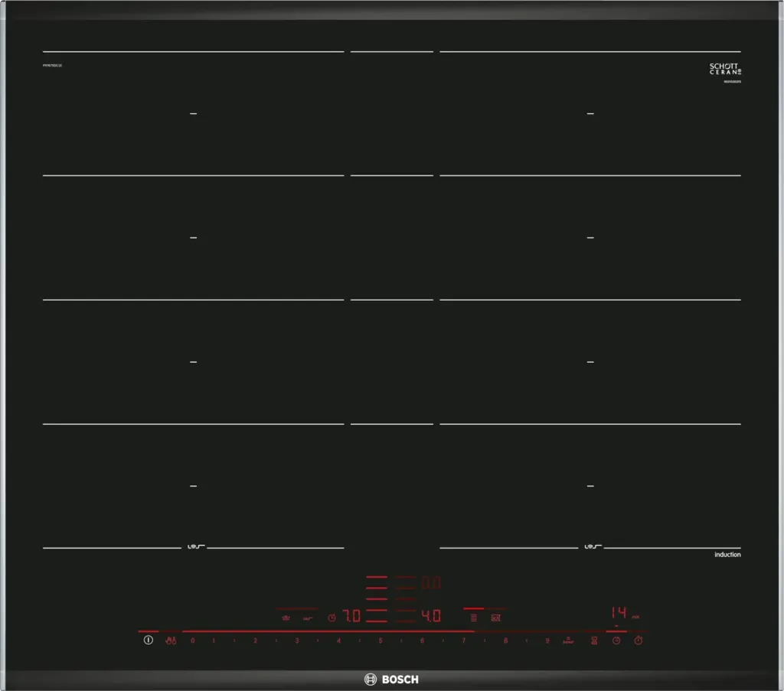
Task: Tap power level 9 on the scale
Action: [x=547, y=640]
